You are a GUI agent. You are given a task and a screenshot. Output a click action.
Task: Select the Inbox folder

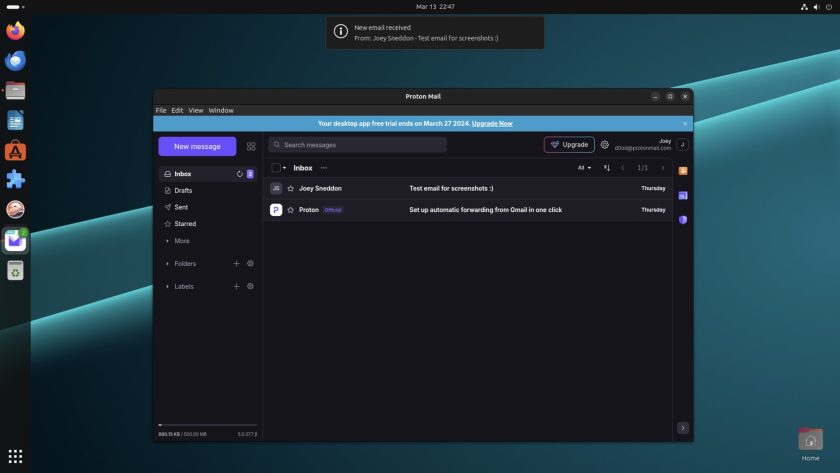[208, 174]
